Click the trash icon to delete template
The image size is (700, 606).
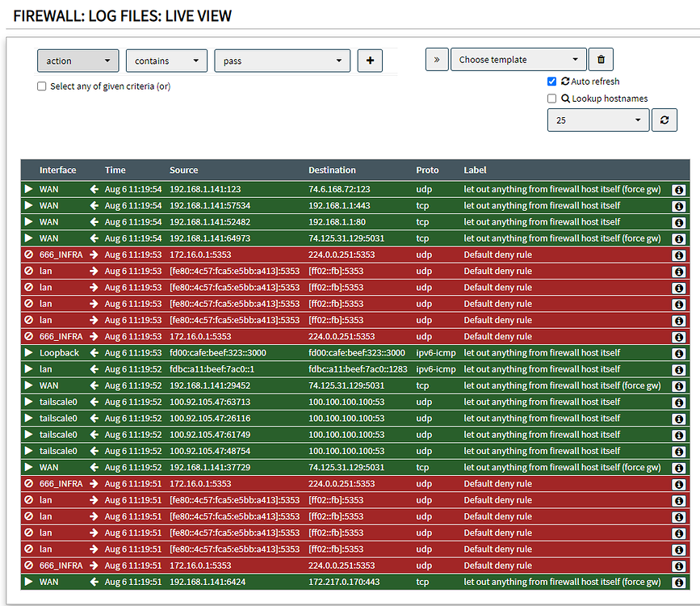pyautogui.click(x=602, y=59)
